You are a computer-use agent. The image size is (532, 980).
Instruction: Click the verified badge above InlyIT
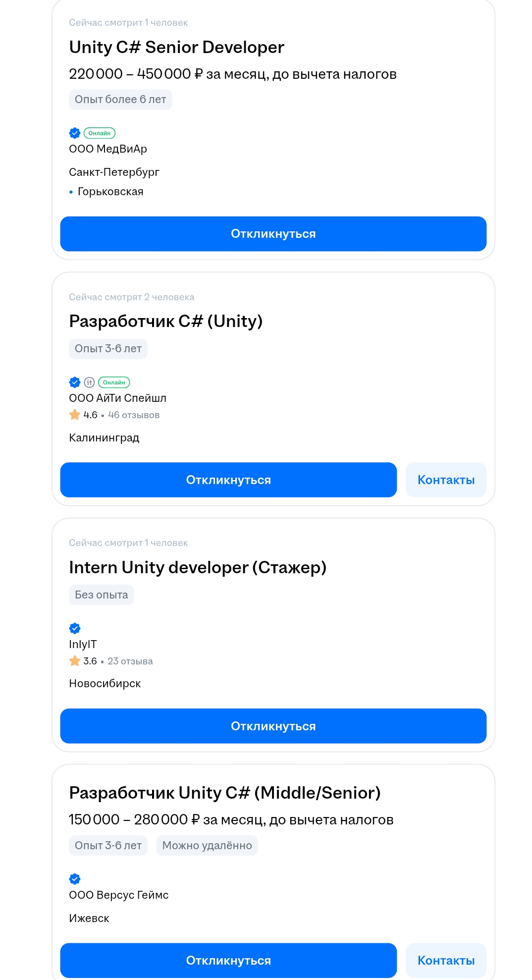75,628
